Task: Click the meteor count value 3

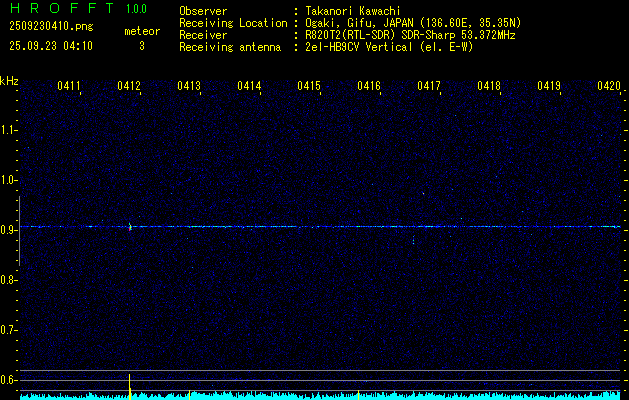Action: point(142,46)
